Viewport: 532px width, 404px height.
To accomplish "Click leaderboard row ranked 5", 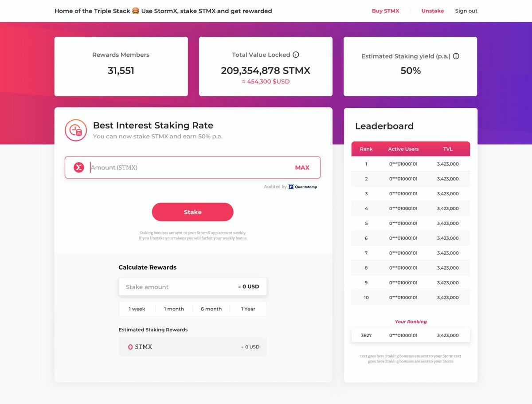I will tap(411, 224).
